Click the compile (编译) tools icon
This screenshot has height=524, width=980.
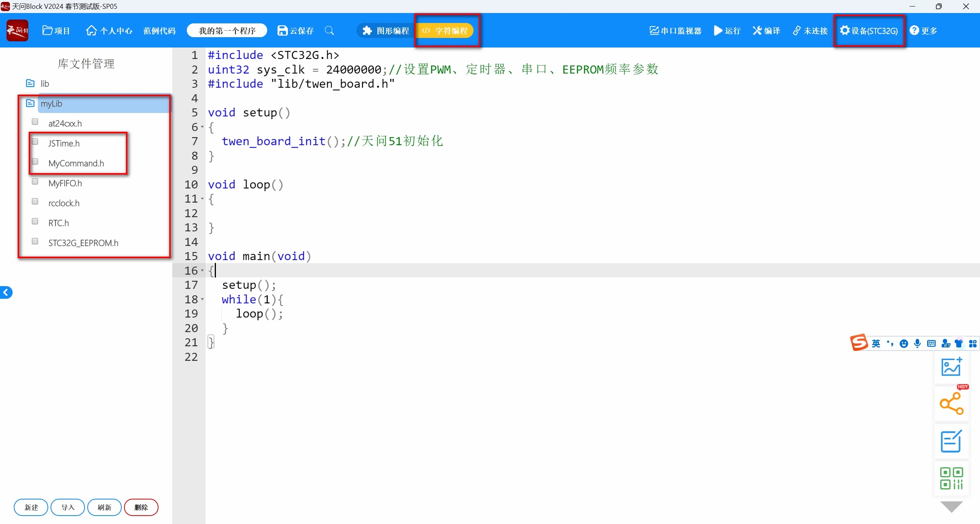pos(757,31)
